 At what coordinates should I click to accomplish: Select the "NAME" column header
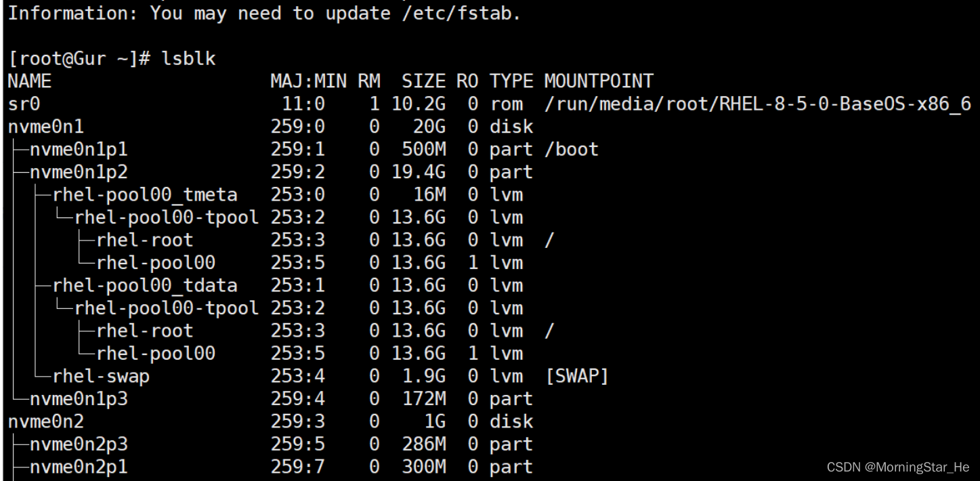(x=29, y=82)
